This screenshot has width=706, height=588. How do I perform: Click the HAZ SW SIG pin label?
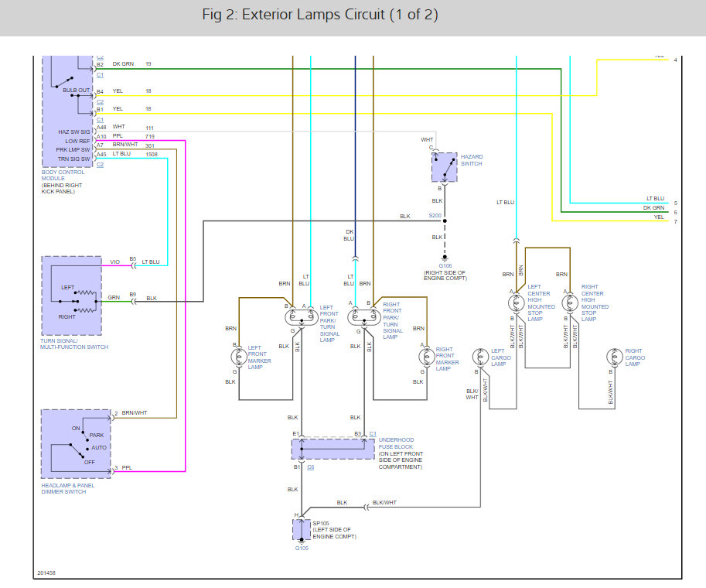point(73,132)
